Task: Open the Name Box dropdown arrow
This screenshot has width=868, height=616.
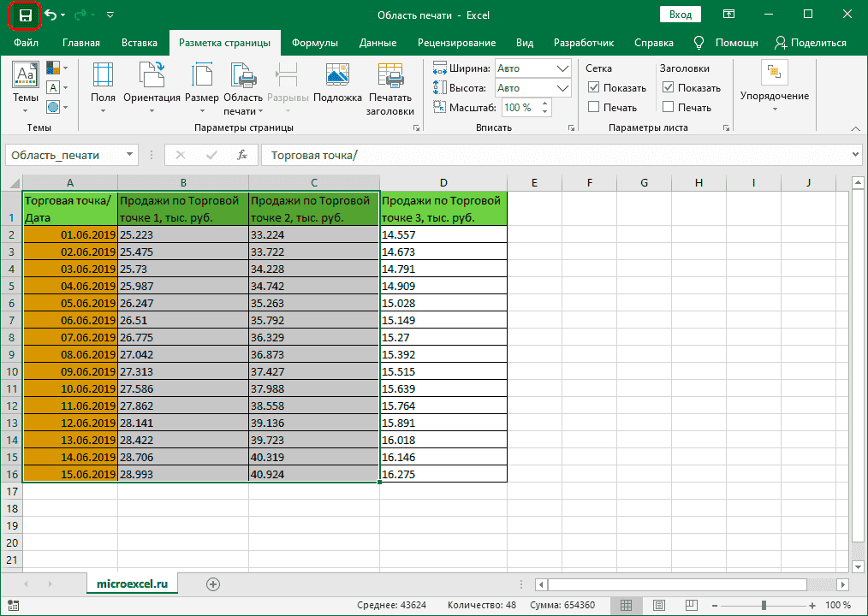Action: [130, 155]
